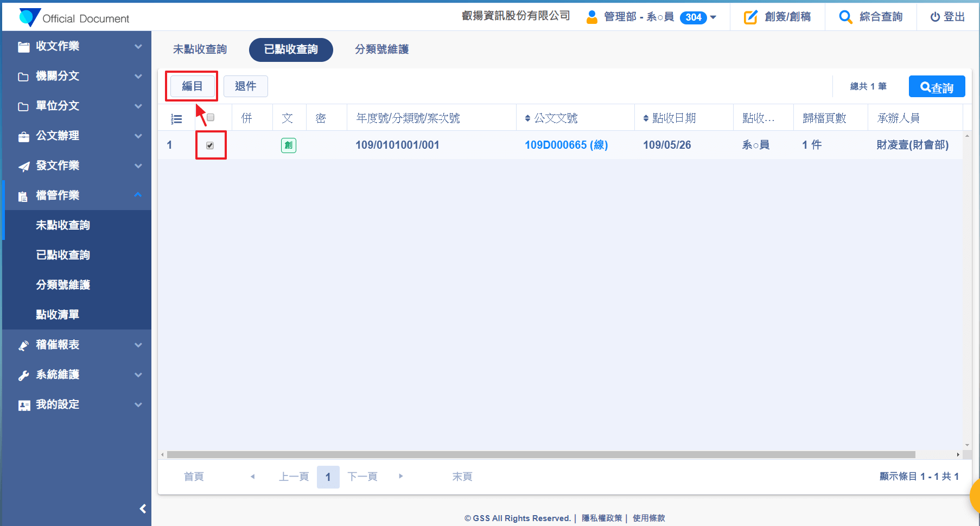The height and width of the screenshot is (526, 980).
Task: Click the logout power icon
Action: click(934, 17)
